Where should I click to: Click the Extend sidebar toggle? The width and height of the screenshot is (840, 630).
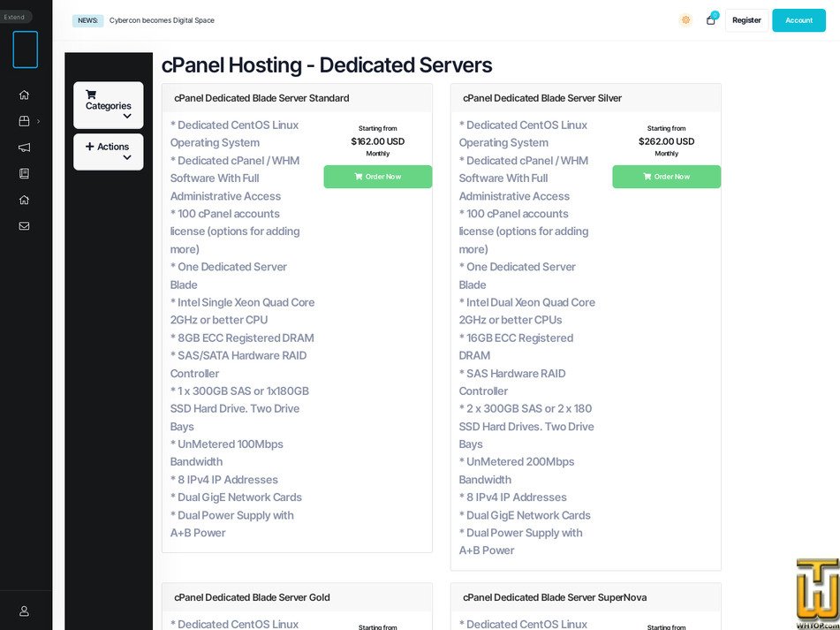pyautogui.click(x=15, y=17)
